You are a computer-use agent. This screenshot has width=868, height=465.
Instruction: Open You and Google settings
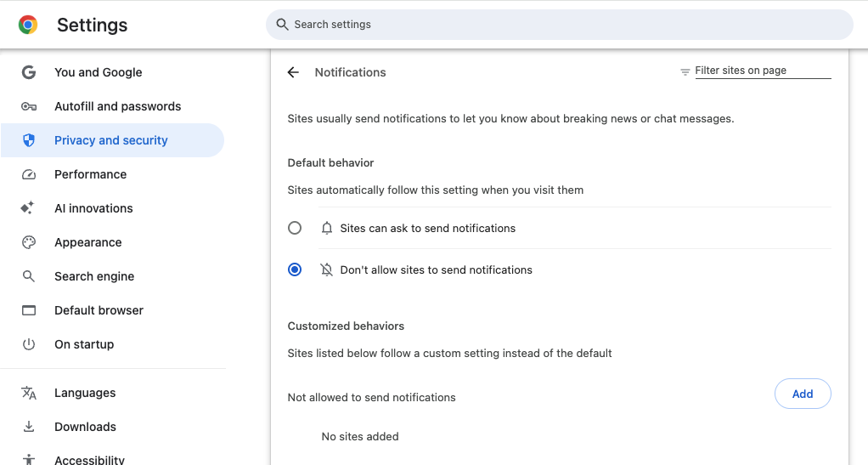coord(112,72)
